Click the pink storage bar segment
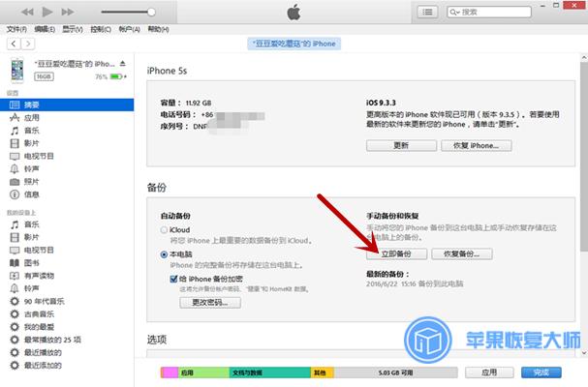588x387 pixels. pyautogui.click(x=170, y=372)
